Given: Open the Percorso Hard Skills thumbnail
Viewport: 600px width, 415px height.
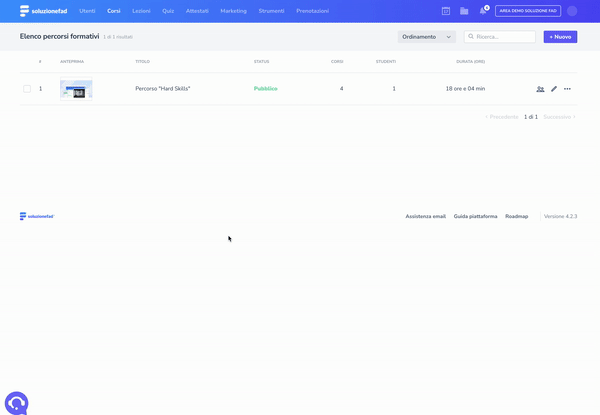Looking at the screenshot, I should 76,89.
